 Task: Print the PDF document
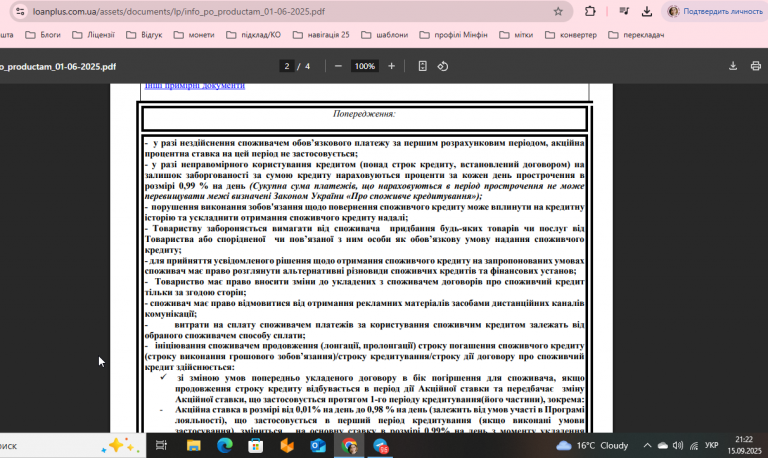pyautogui.click(x=756, y=66)
